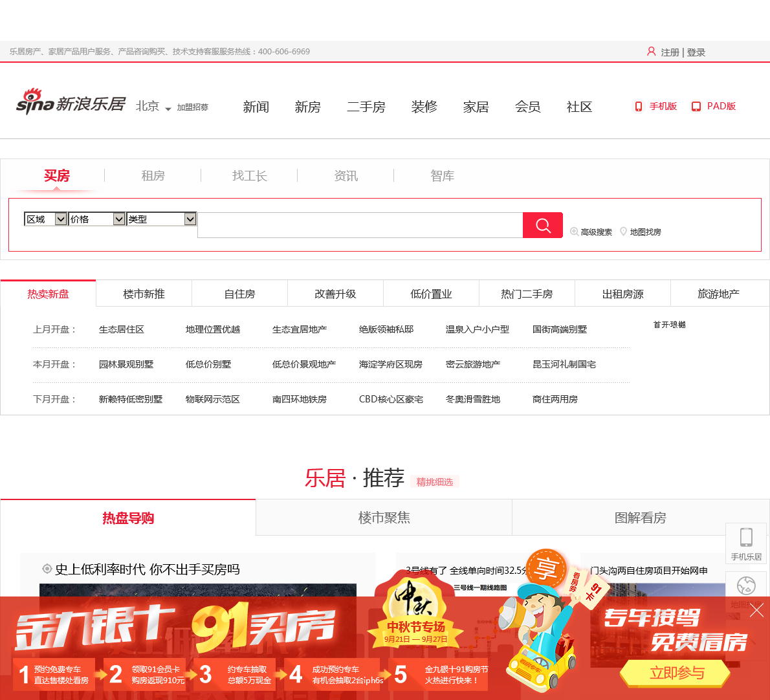Image resolution: width=770 pixels, height=700 pixels.
Task: Open the 类型 dropdown
Action: click(162, 219)
